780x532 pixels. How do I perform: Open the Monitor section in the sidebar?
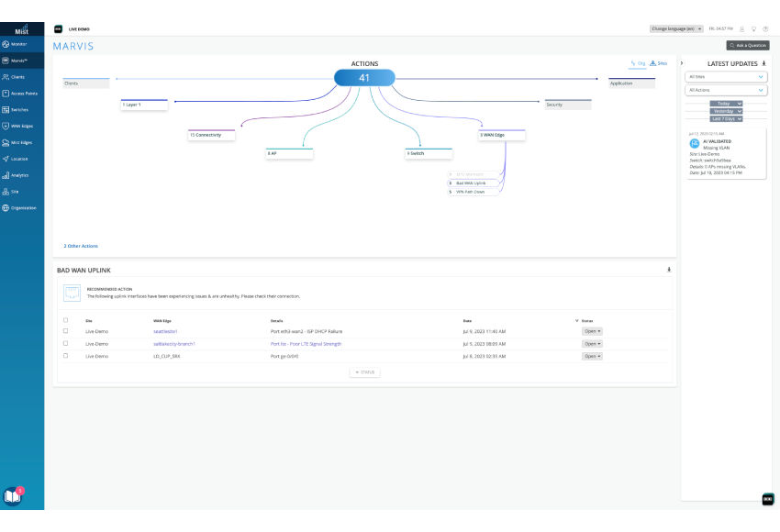click(x=20, y=44)
